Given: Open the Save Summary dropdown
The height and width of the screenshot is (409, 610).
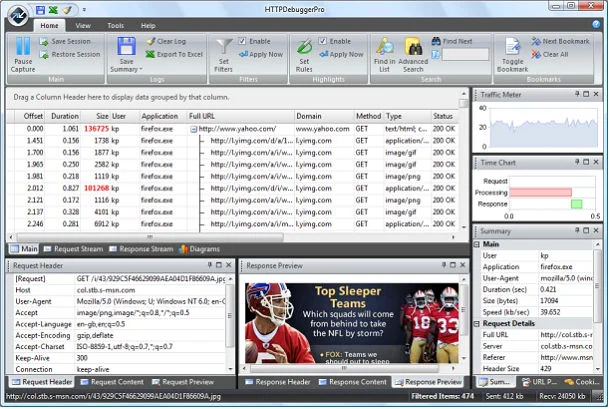Looking at the screenshot, I should [x=126, y=68].
